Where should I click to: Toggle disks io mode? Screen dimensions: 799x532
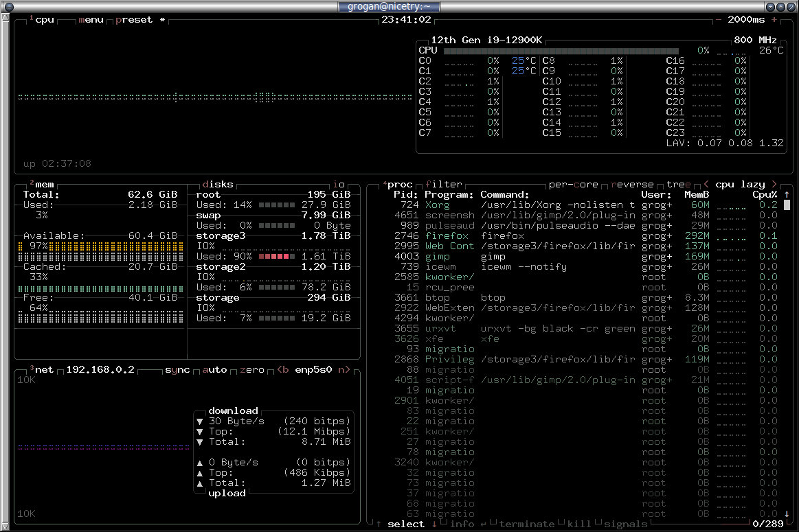[x=339, y=184]
